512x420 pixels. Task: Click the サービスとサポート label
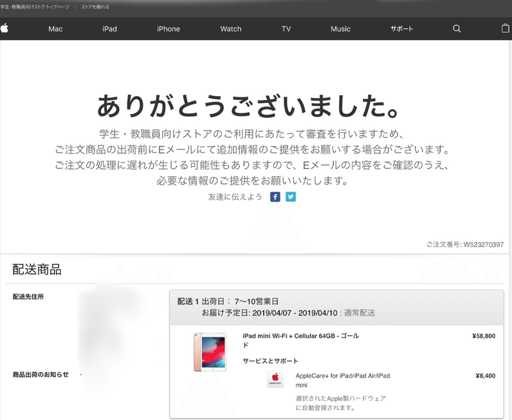270,361
